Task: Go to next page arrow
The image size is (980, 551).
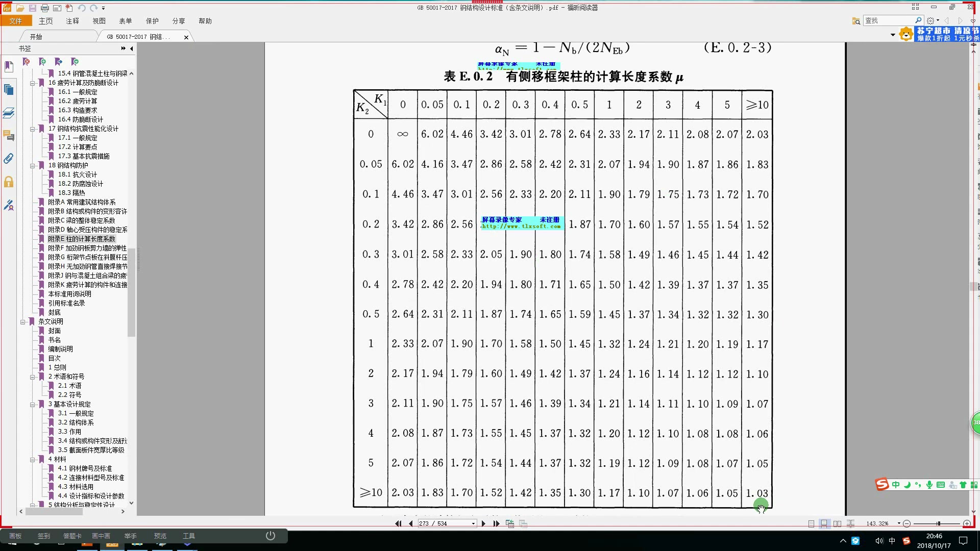Action: coord(483,523)
